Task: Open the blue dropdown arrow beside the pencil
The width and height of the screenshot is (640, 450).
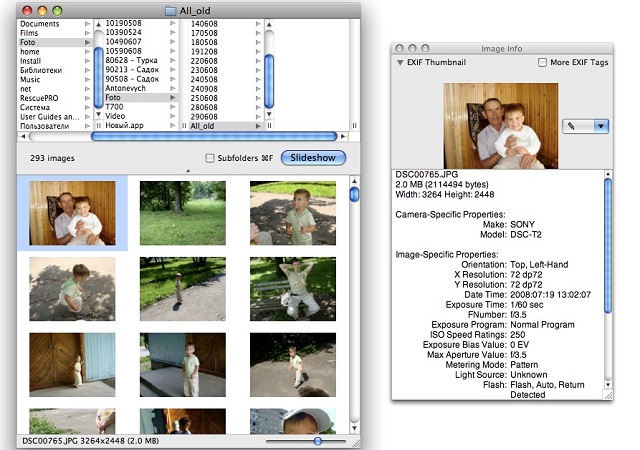Action: (601, 126)
